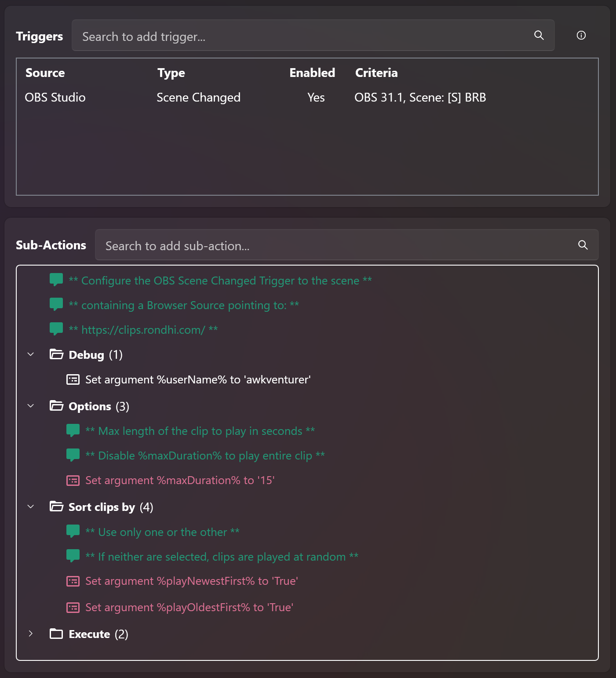Expand the Execute group chevron
Screen dimensions: 616x678
coord(31,634)
